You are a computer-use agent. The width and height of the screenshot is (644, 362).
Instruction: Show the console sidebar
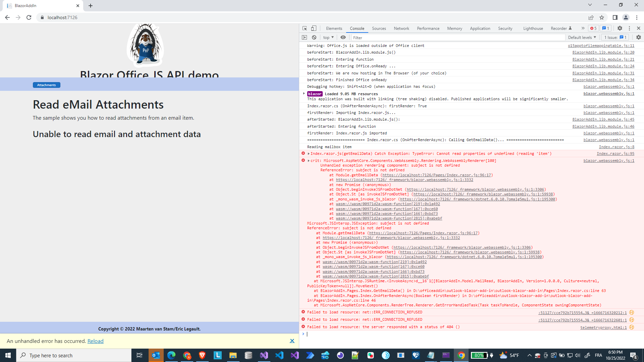[x=305, y=38]
